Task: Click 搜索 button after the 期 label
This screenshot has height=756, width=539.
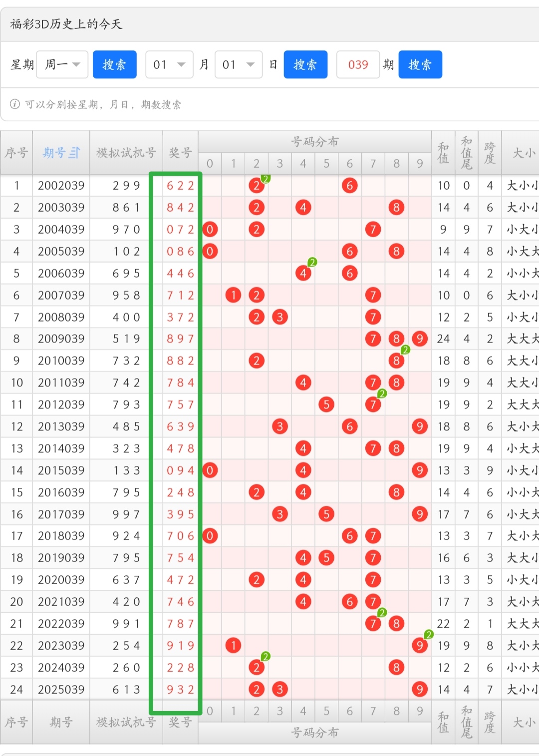Action: pos(420,64)
